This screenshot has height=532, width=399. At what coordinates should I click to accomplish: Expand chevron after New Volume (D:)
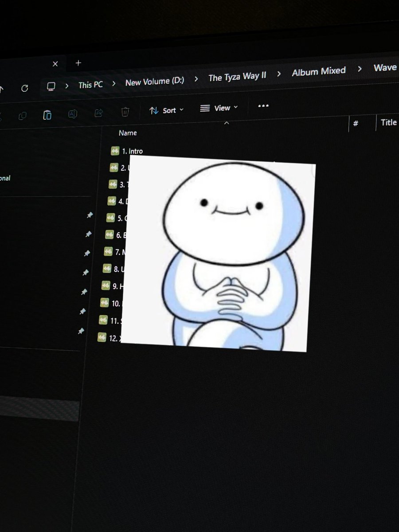click(197, 78)
